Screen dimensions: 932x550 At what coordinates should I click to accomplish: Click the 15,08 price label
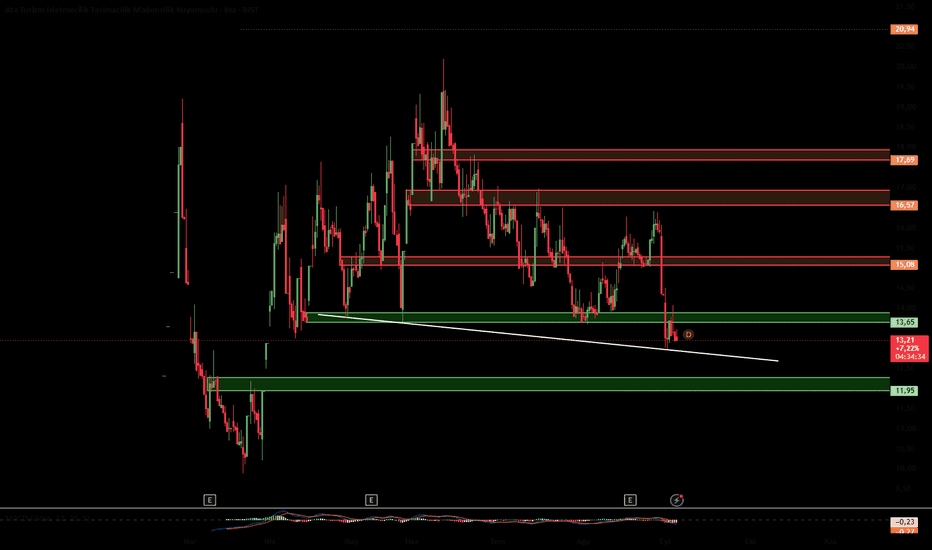pos(904,265)
